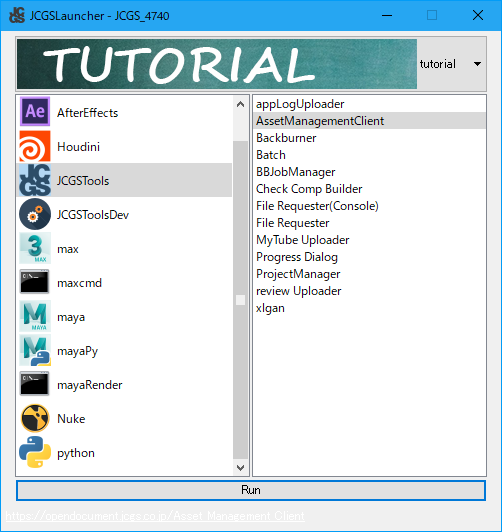Click the TUTORIAL chalkboard banner image
This screenshot has height=532, width=502.
(x=217, y=64)
